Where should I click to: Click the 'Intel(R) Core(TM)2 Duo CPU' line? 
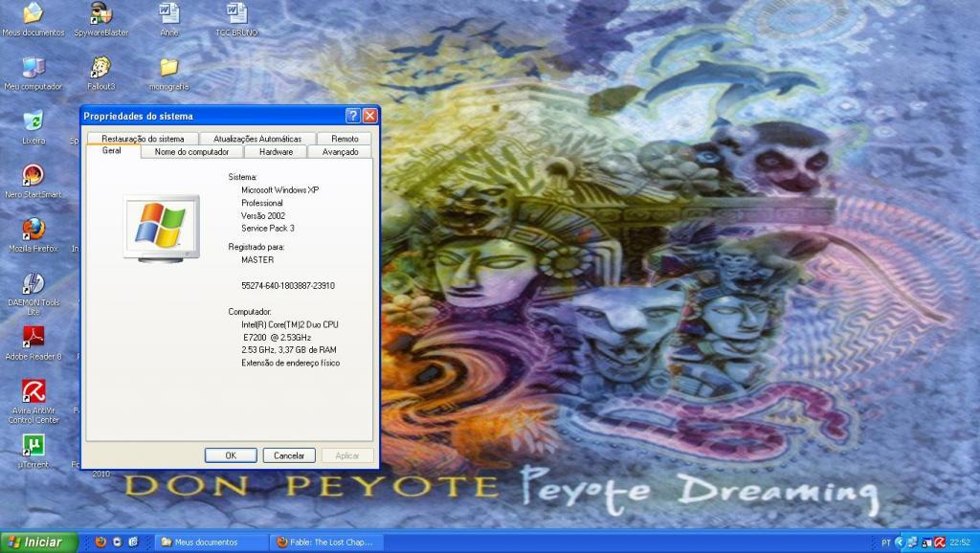click(290, 324)
